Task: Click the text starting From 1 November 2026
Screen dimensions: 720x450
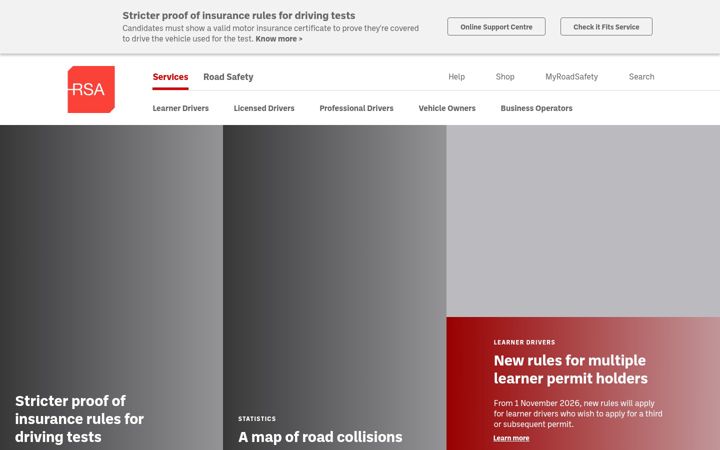Action: click(x=578, y=414)
